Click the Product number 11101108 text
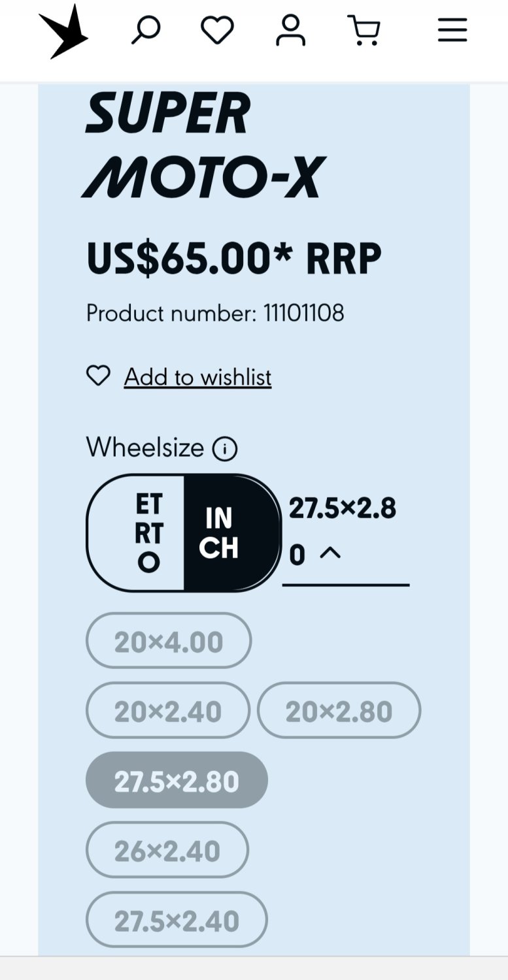 coord(215,313)
